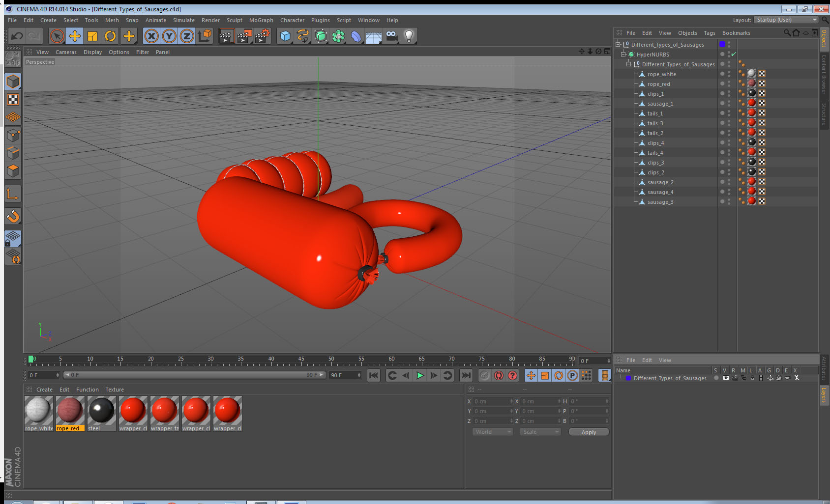The width and height of the screenshot is (830, 504).
Task: Open the Bookmarks menu in Objects manager
Action: [x=736, y=33]
